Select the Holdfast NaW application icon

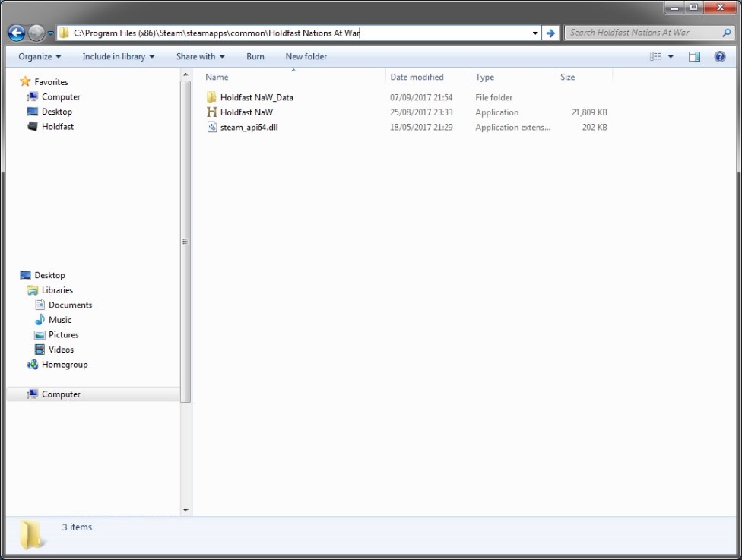tap(212, 112)
